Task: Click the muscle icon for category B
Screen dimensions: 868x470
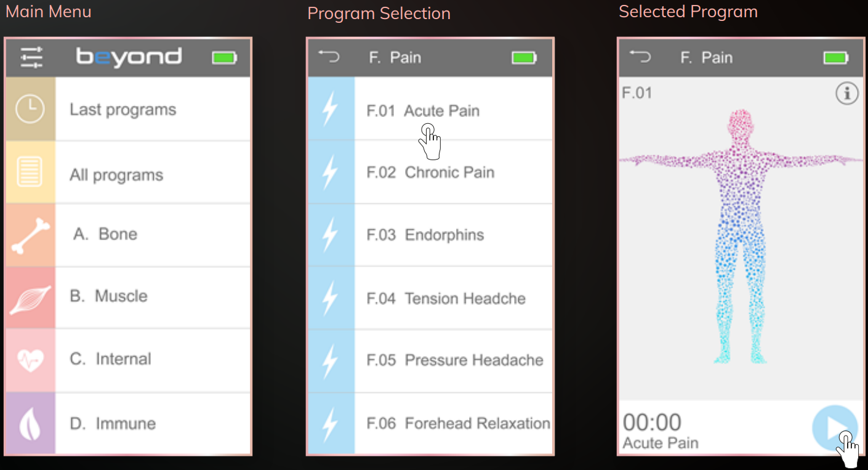Action: click(30, 297)
